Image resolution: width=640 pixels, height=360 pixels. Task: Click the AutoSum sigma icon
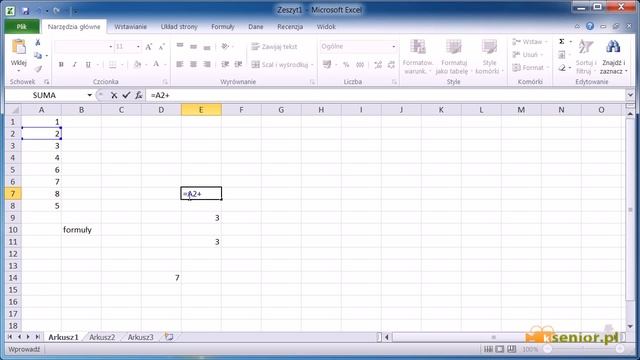point(562,42)
